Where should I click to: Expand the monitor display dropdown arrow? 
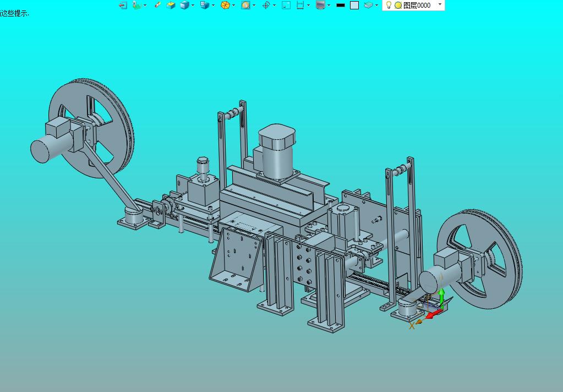tap(329, 6)
